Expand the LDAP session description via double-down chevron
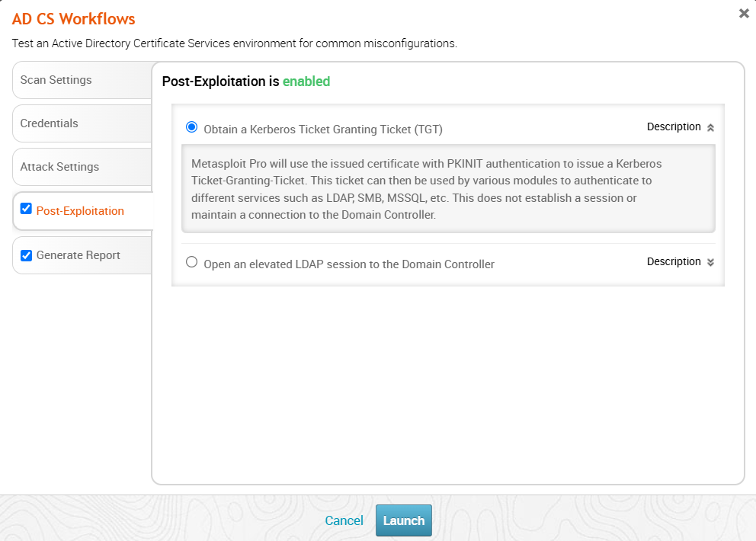 tap(710, 262)
